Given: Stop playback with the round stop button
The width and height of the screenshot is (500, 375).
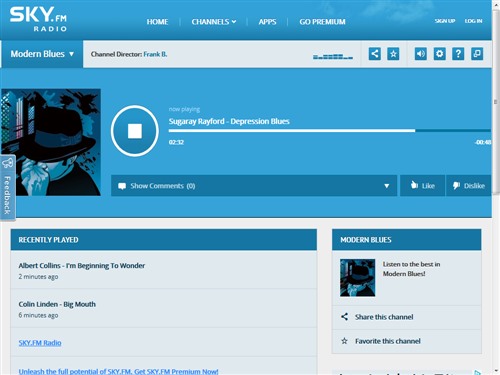Looking at the screenshot, I should pos(135,131).
